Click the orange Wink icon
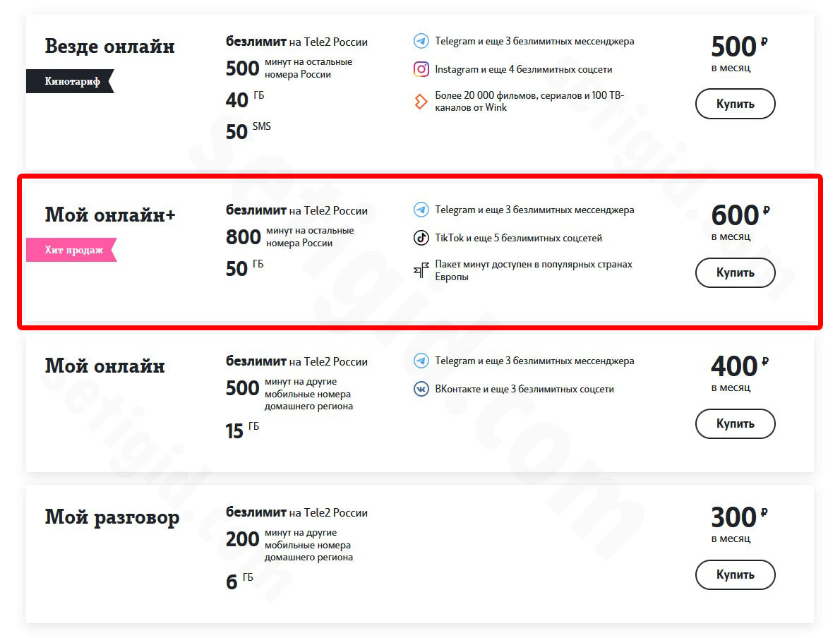Image resolution: width=840 pixels, height=638 pixels. 421,101
